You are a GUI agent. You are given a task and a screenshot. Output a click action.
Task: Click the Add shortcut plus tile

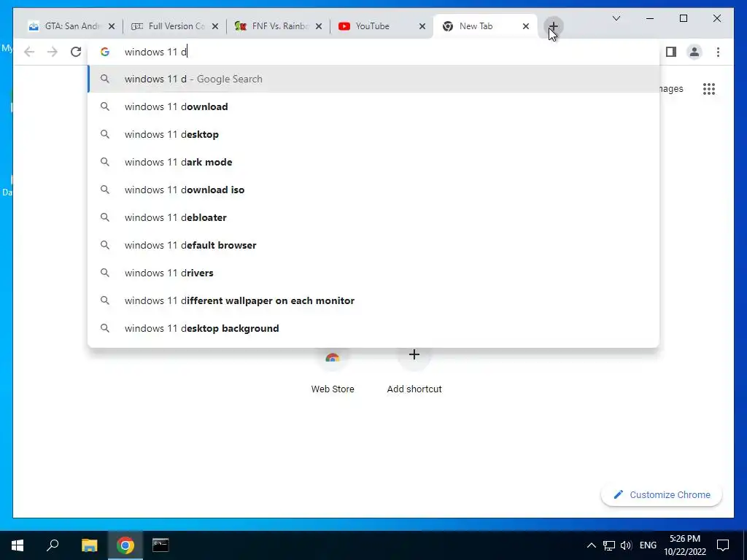click(x=414, y=371)
